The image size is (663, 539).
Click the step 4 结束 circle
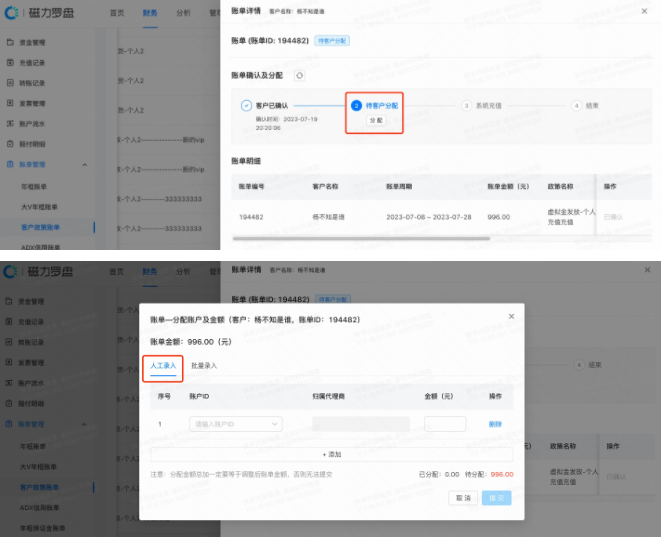[x=577, y=104]
